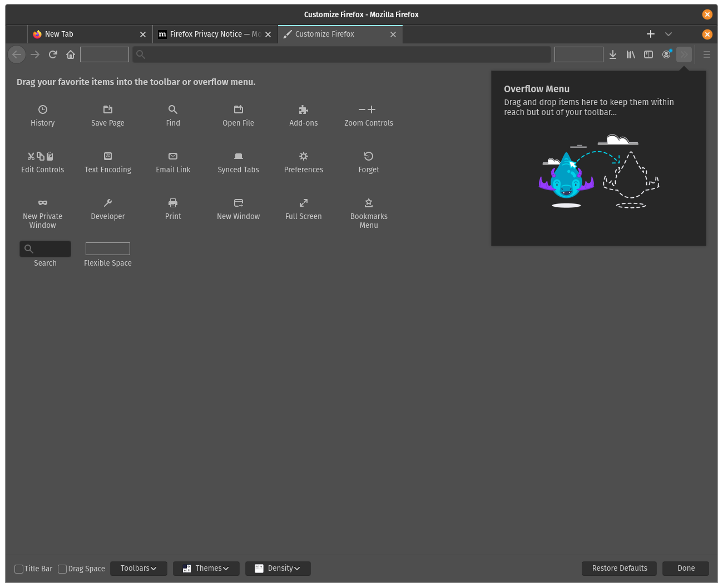Click the Find magnifier item
Image resolution: width=723 pixels, height=588 pixels.
click(173, 109)
